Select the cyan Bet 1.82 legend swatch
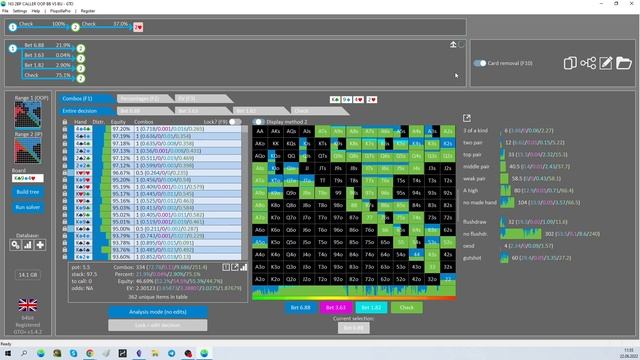Screen dimensions: 640x360 pyautogui.click(x=371, y=307)
